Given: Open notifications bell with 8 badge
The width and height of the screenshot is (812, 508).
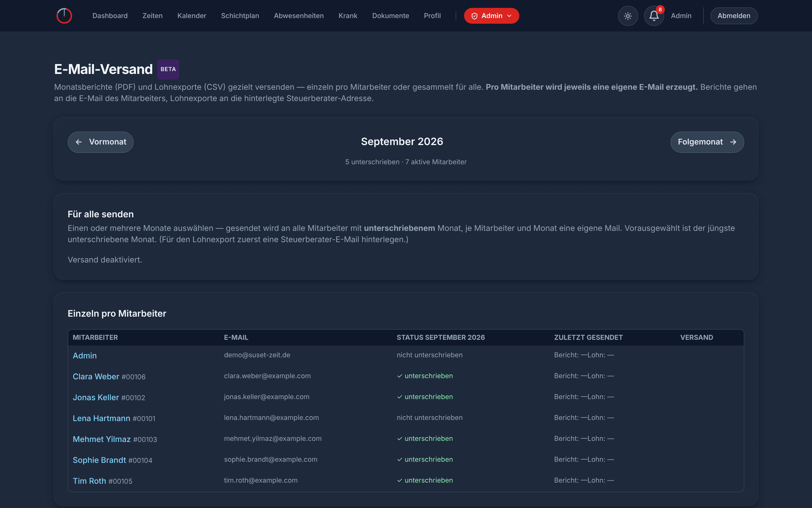Looking at the screenshot, I should tap(654, 16).
